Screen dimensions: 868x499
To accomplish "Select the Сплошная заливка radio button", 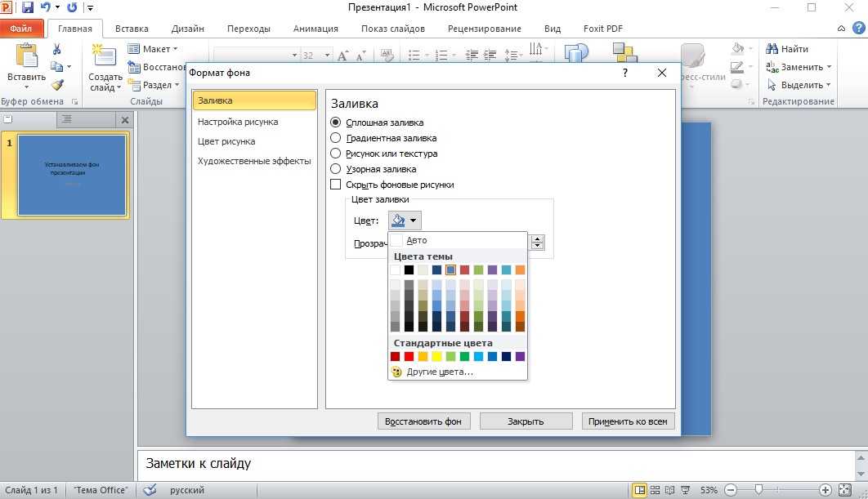I will tap(336, 122).
